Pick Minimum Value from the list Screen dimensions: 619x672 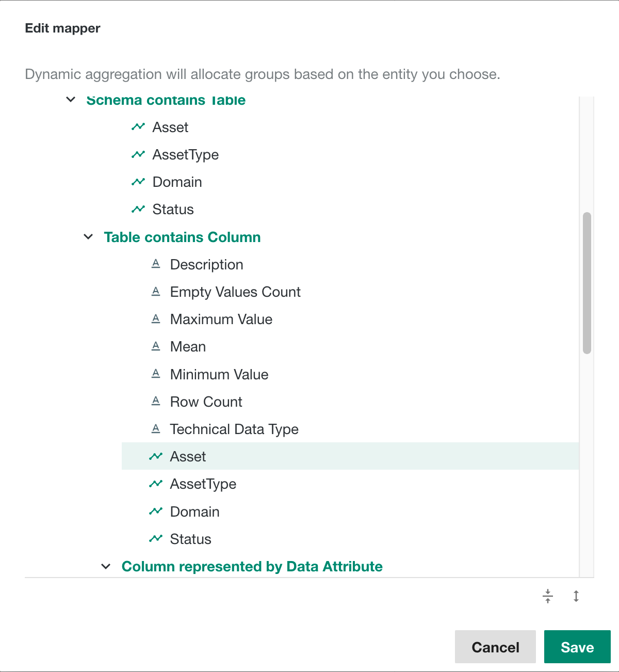click(219, 374)
